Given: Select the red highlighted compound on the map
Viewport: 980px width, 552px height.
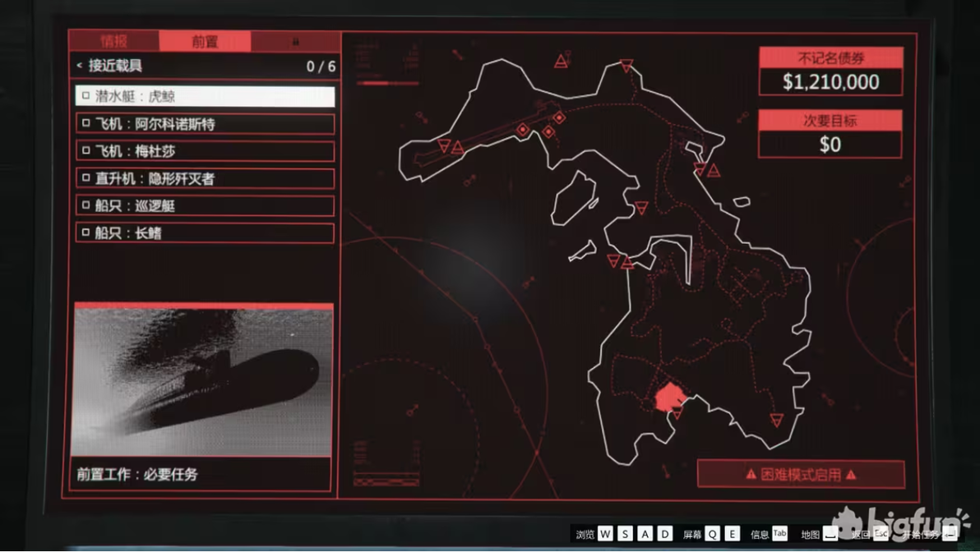Looking at the screenshot, I should 668,397.
